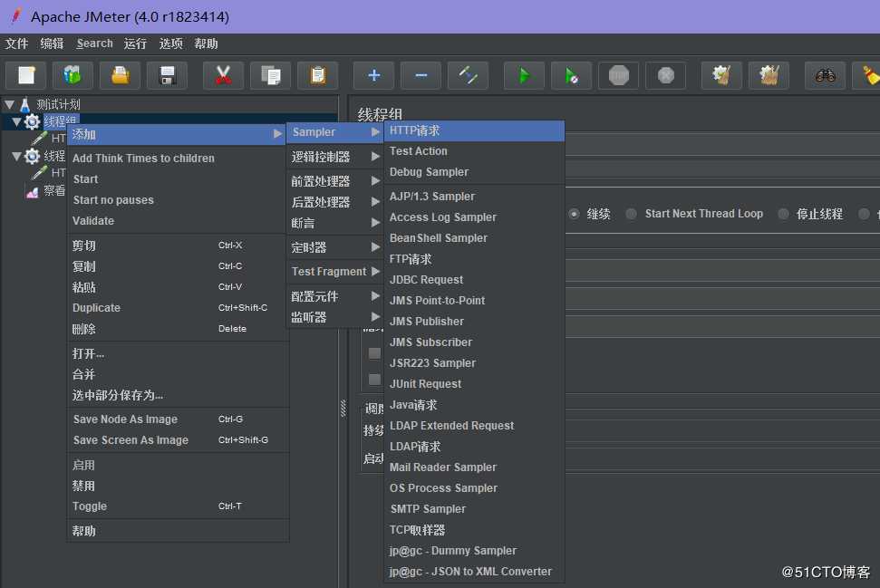Image resolution: width=880 pixels, height=588 pixels.
Task: Click the first thread group gear icon
Action: point(32,121)
